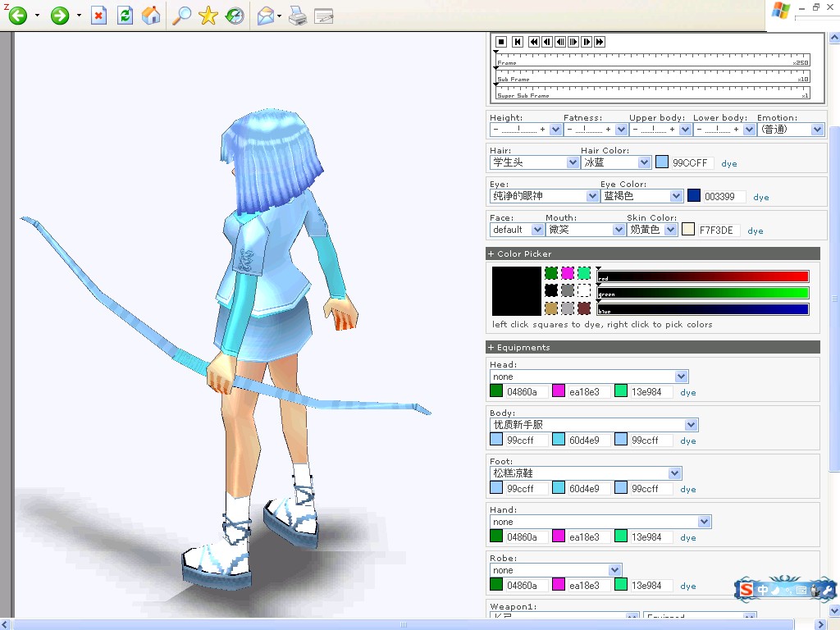Click the Skin Color hex field F7F3DE
This screenshot has width=840, height=630.
(x=719, y=231)
